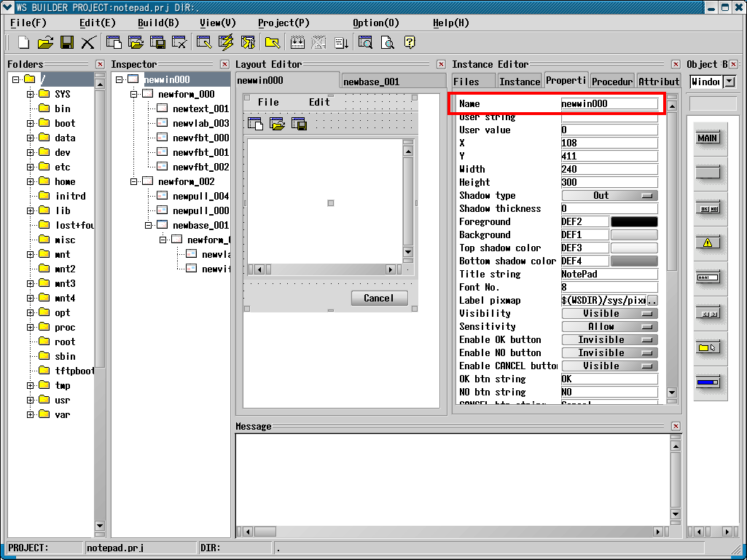Viewport: 747px width, 560px height.
Task: Open the File(F) menu
Action: tap(28, 23)
